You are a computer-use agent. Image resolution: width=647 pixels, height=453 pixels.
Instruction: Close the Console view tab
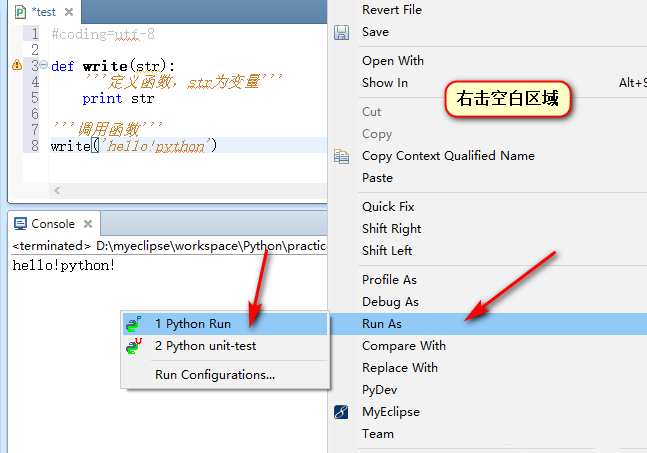pos(87,224)
